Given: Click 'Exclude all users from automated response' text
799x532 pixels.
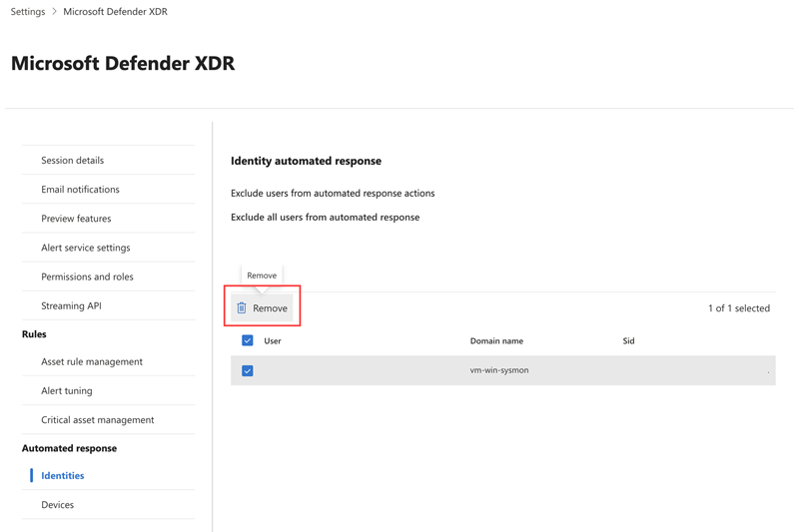Looking at the screenshot, I should click(x=326, y=218).
